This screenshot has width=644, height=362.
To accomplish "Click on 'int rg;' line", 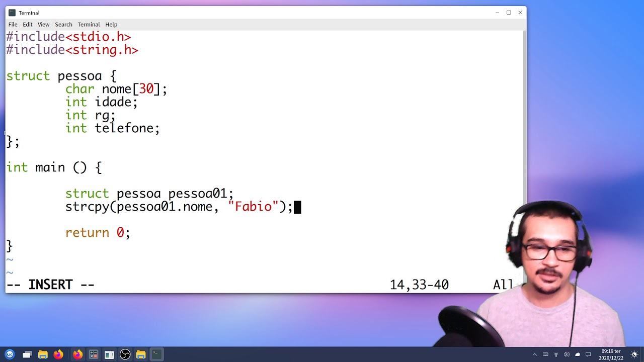I will 90,115.
